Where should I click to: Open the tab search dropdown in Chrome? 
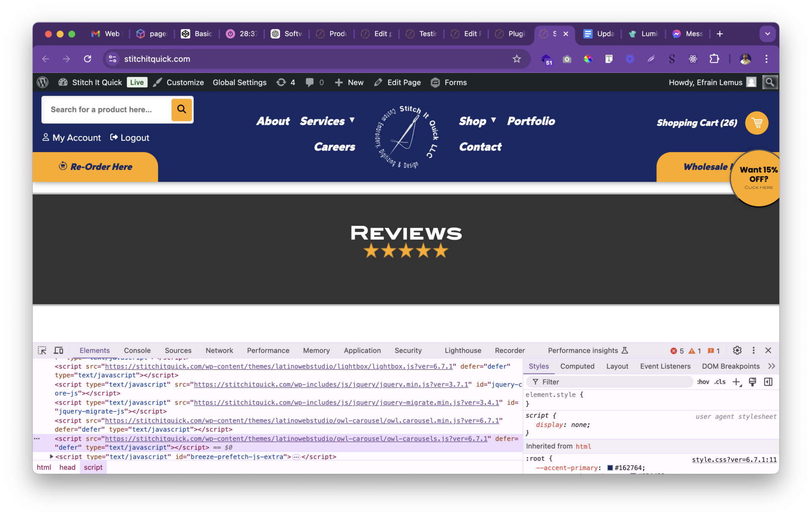[x=767, y=34]
